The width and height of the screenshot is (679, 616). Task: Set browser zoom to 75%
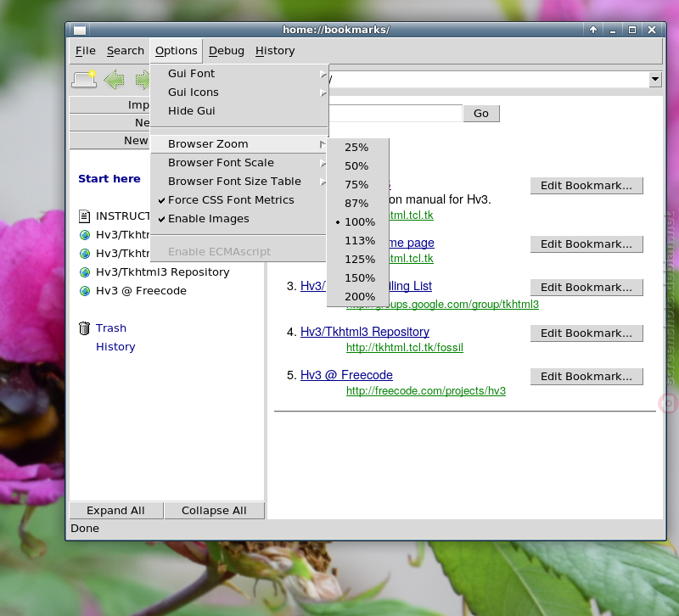click(357, 185)
